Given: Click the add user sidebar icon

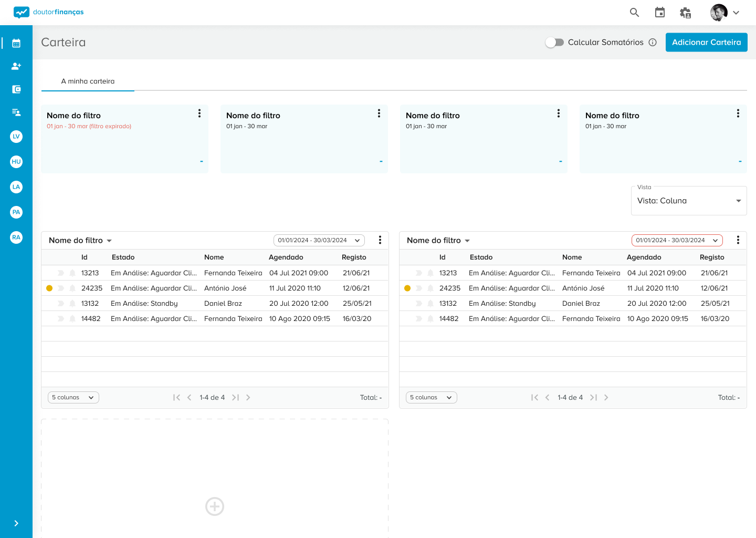Looking at the screenshot, I should (x=16, y=66).
